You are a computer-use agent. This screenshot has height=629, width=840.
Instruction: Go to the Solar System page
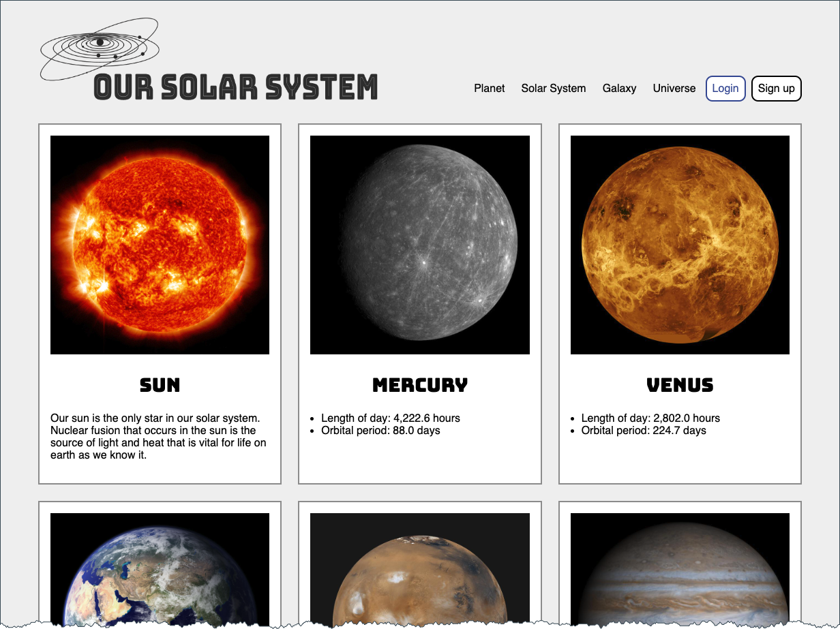point(553,89)
